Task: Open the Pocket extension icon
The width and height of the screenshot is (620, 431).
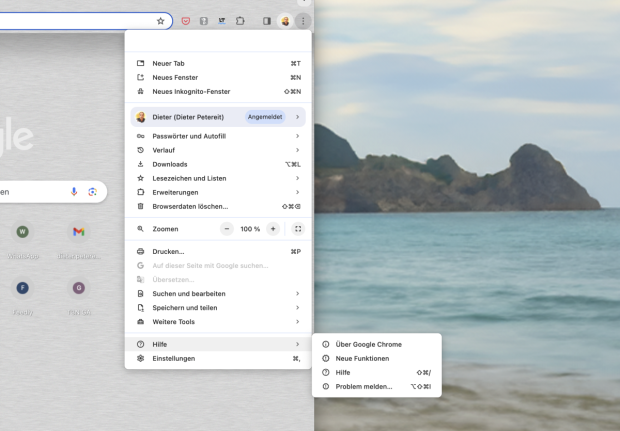Action: 185,20
